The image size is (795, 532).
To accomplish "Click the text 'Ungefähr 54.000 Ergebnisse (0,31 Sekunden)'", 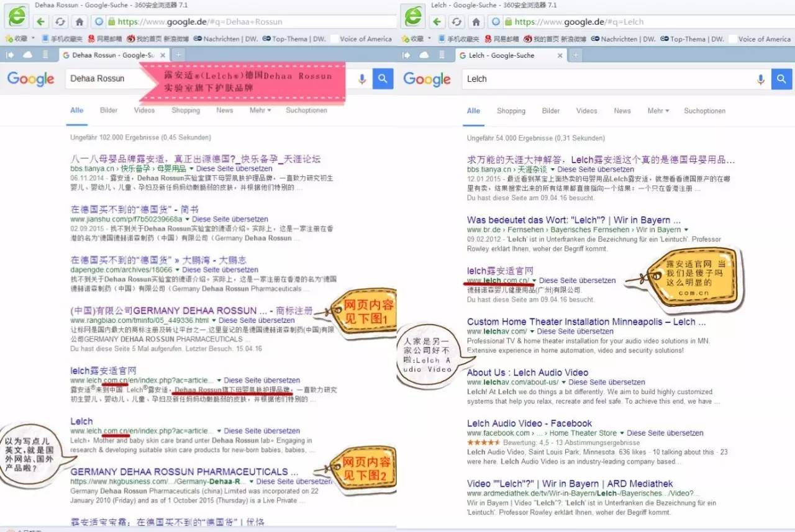I will (x=536, y=138).
